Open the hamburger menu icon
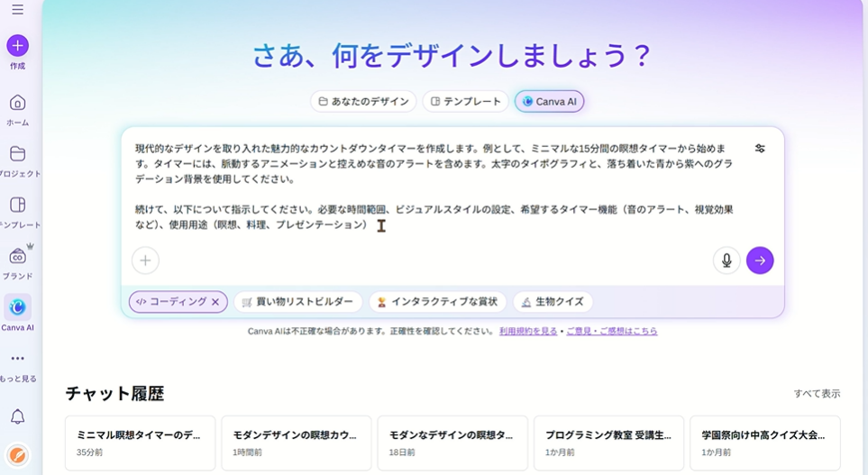Image resolution: width=868 pixels, height=475 pixels. 18,9
